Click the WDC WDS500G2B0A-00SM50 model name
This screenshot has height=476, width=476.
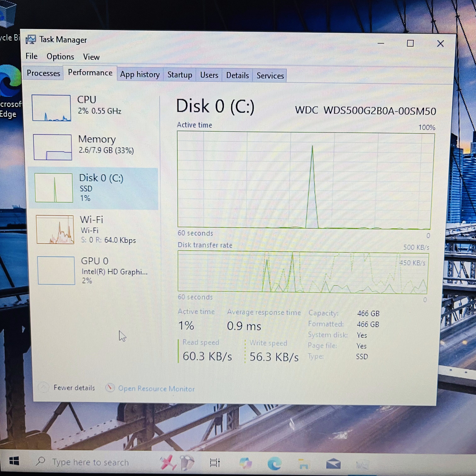pos(366,111)
